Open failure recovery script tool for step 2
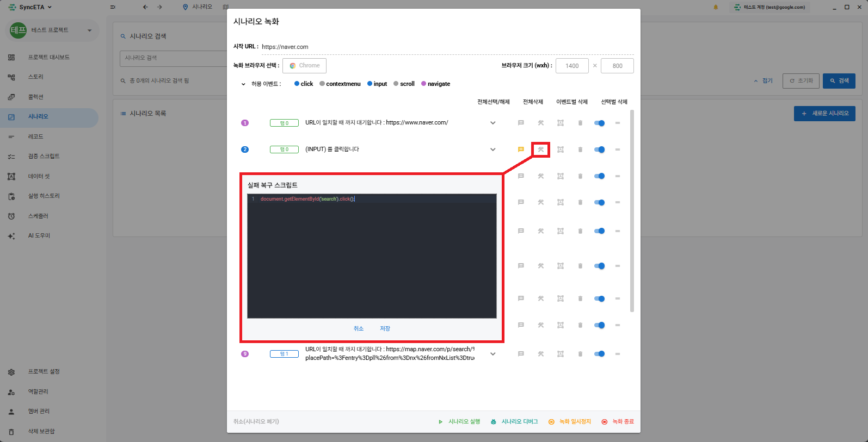This screenshot has height=442, width=868. (540, 150)
